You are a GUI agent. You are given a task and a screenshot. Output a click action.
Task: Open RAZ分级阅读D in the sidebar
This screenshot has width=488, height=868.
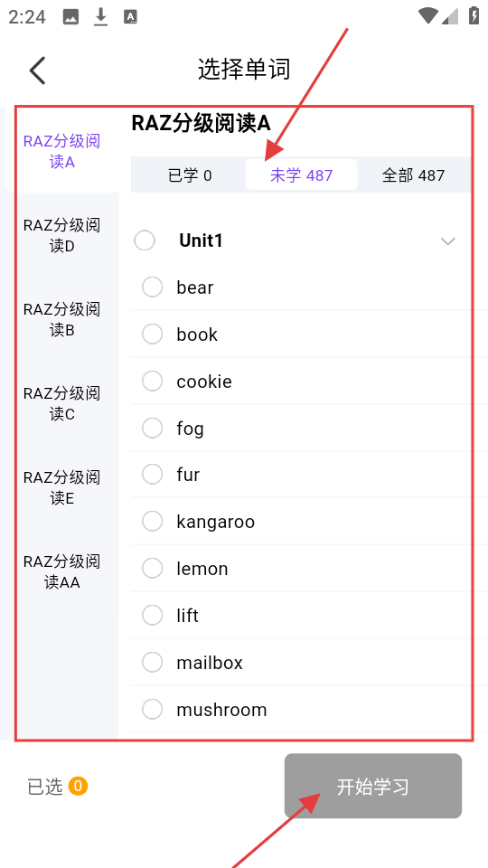[62, 235]
